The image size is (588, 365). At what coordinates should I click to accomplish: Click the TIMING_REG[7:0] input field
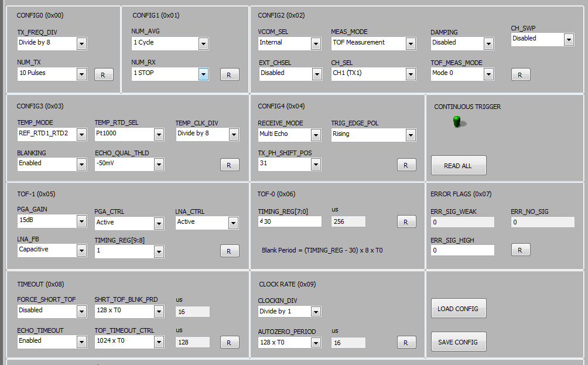click(x=290, y=221)
